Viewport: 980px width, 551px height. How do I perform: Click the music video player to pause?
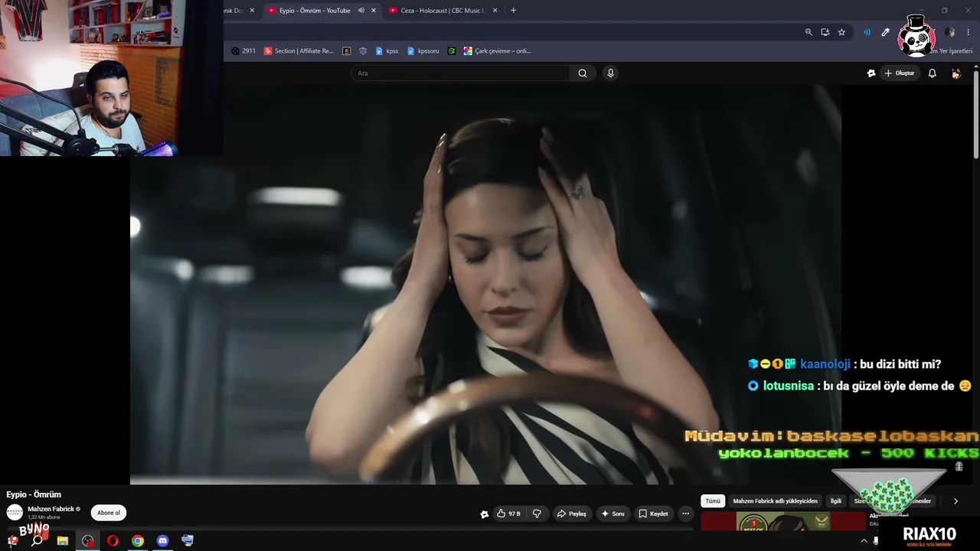pos(485,284)
